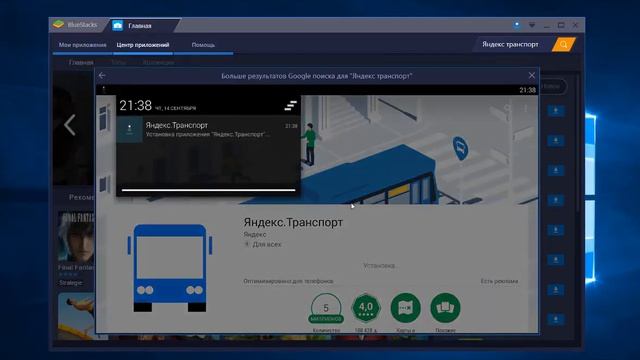Click the orange search button
The height and width of the screenshot is (360, 640).
(x=563, y=44)
